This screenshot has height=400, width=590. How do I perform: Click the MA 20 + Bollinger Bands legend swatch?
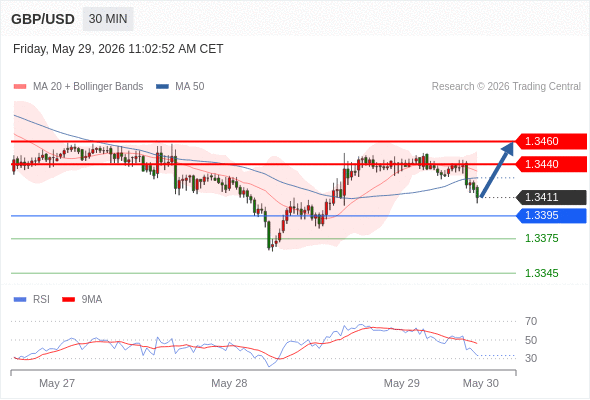[x=20, y=87]
